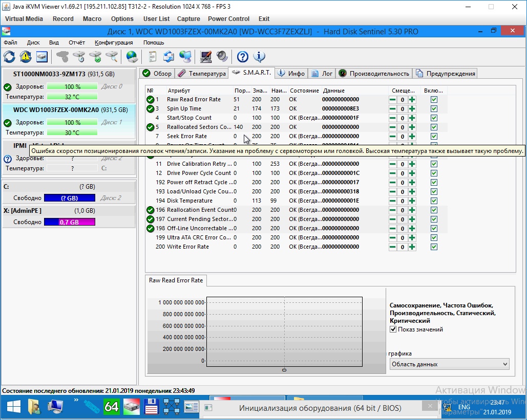The width and height of the screenshot is (527, 420).
Task: Click the grayed-out hard disk toolbar icon
Action: coord(62,57)
